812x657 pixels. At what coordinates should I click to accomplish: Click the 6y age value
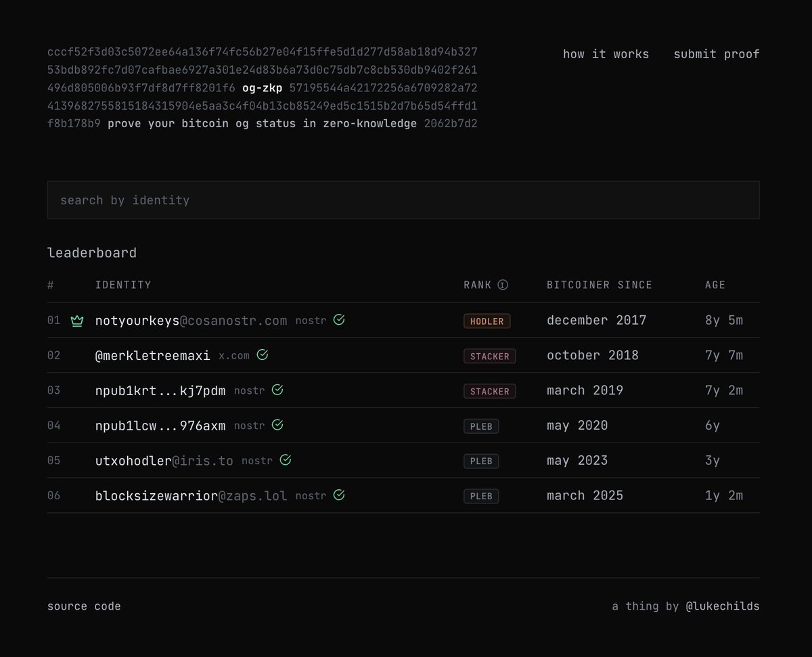click(x=713, y=426)
